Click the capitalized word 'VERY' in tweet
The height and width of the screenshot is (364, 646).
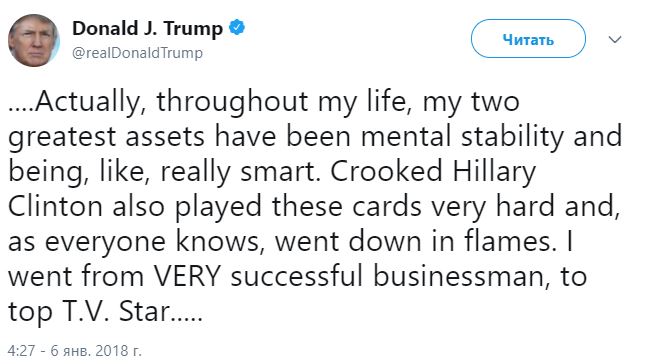coord(187,276)
